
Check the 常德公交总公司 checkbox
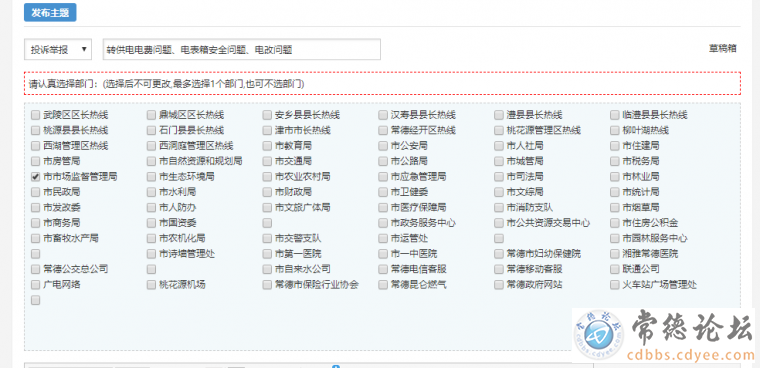pyautogui.click(x=35, y=269)
